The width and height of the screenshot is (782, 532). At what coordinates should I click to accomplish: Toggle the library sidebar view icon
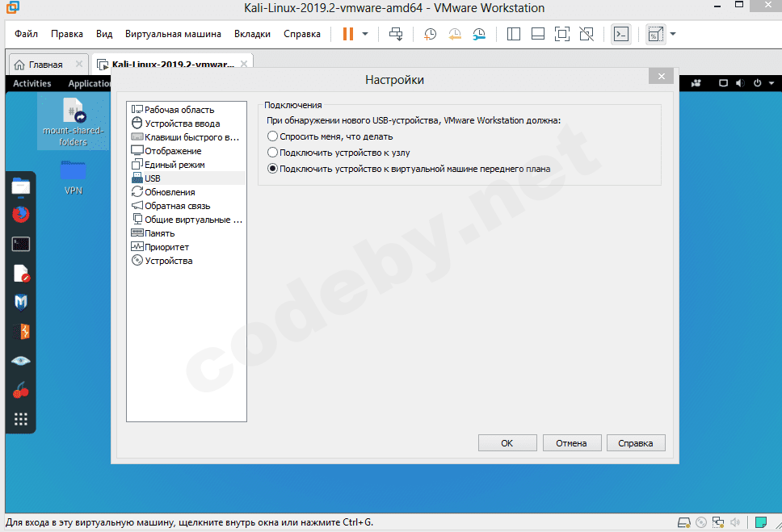point(513,34)
